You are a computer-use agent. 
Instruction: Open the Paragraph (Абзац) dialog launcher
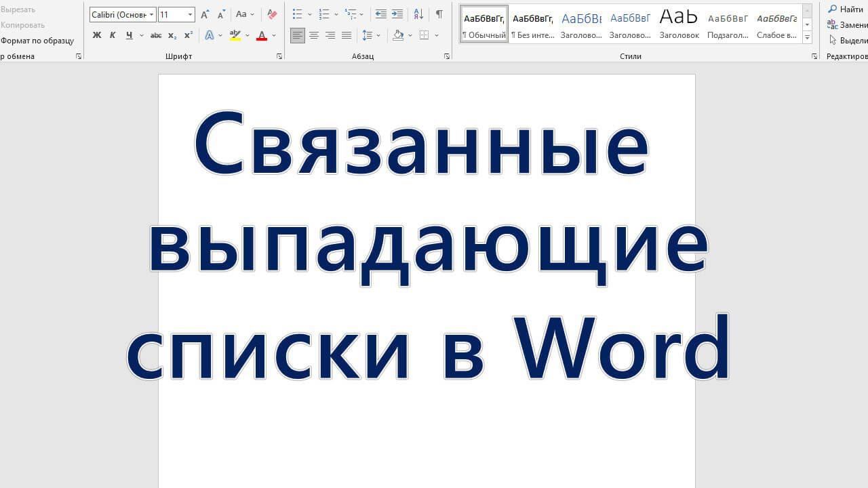tap(447, 56)
